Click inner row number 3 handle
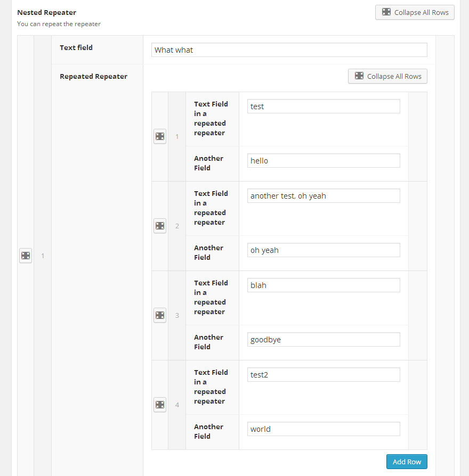The height and width of the screenshot is (476, 469). 177,315
